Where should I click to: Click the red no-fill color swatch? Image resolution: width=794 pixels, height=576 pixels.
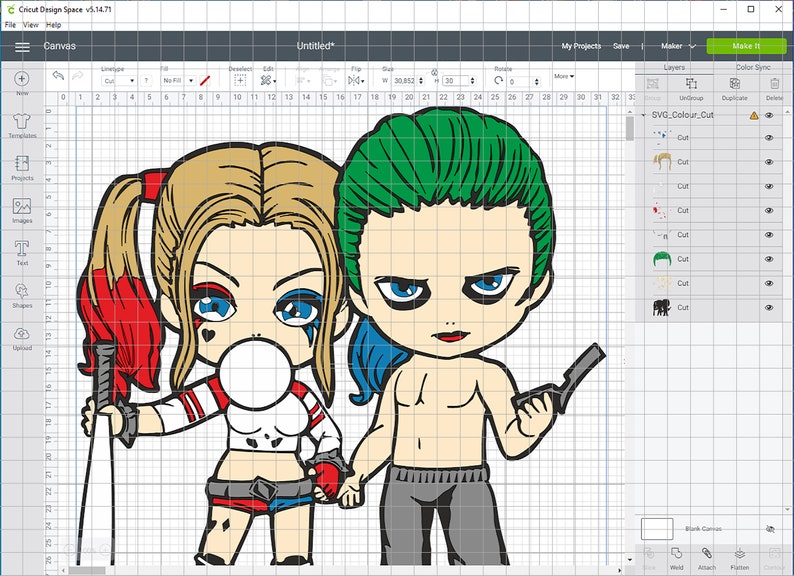205,81
